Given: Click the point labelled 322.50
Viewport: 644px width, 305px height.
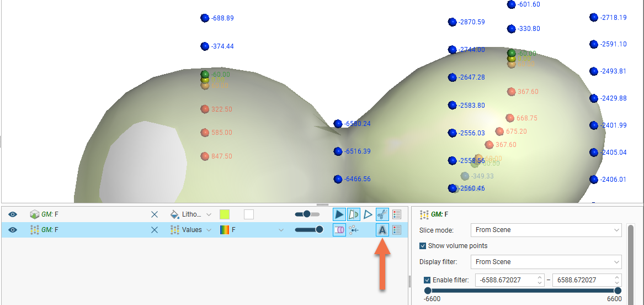Looking at the screenshot, I should (x=205, y=109).
